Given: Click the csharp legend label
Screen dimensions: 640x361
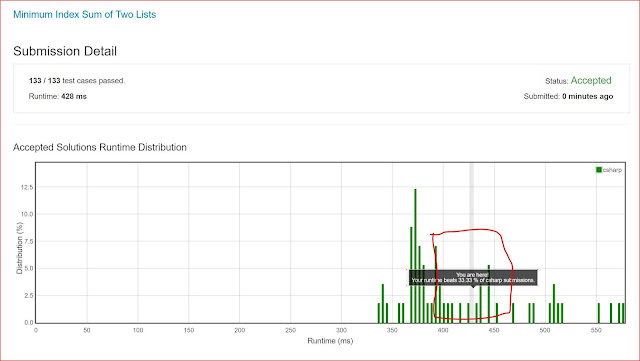Looking at the screenshot, I should point(612,170).
